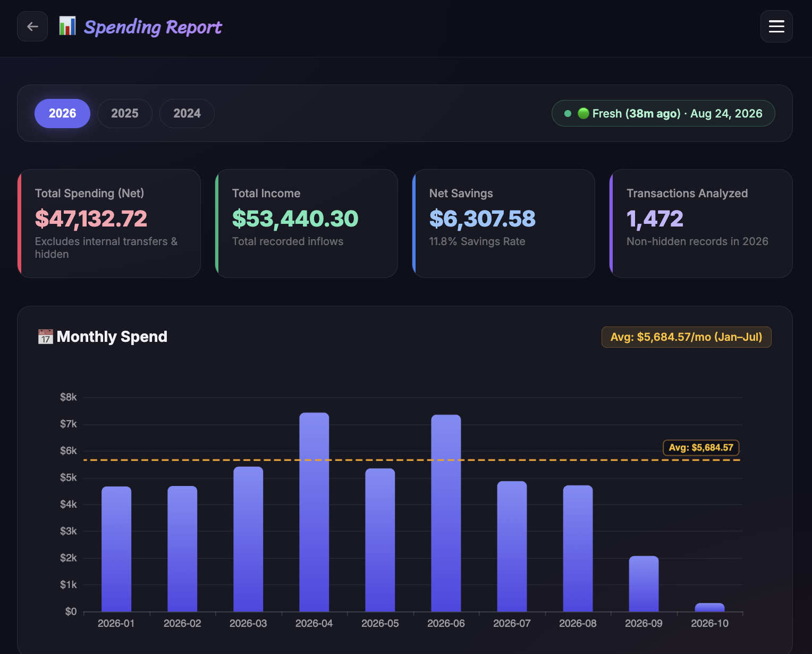Click the 2026-04 bar
812x654 pixels.
[x=314, y=512]
